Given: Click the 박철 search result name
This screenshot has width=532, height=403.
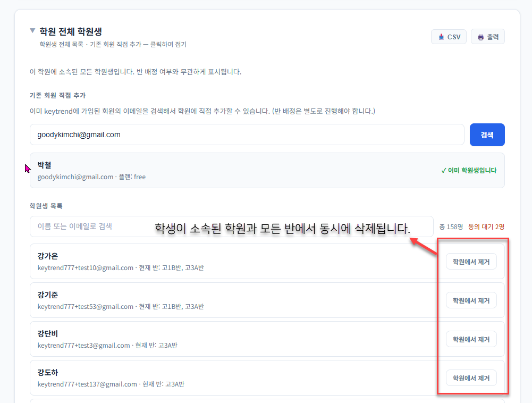Looking at the screenshot, I should (x=44, y=165).
